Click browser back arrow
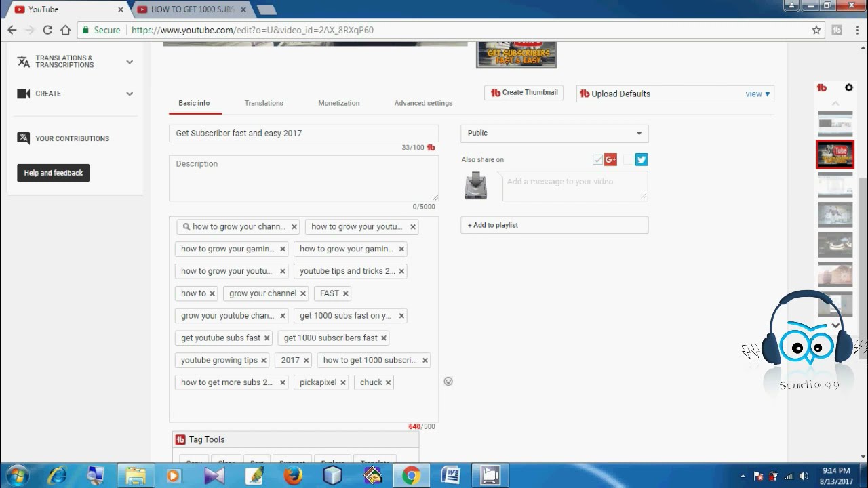The height and width of the screenshot is (488, 868). (12, 30)
